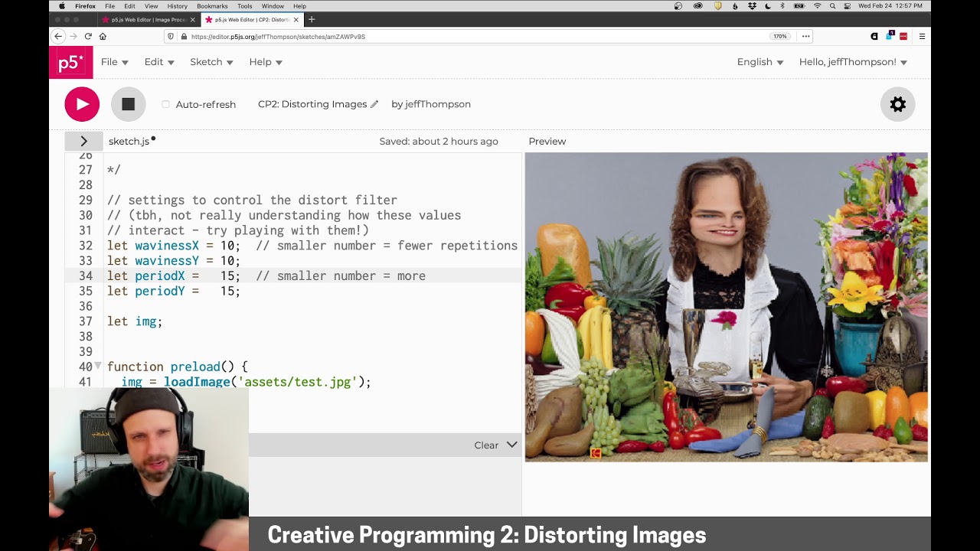
Task: Fold the preload function code block
Action: [x=98, y=367]
